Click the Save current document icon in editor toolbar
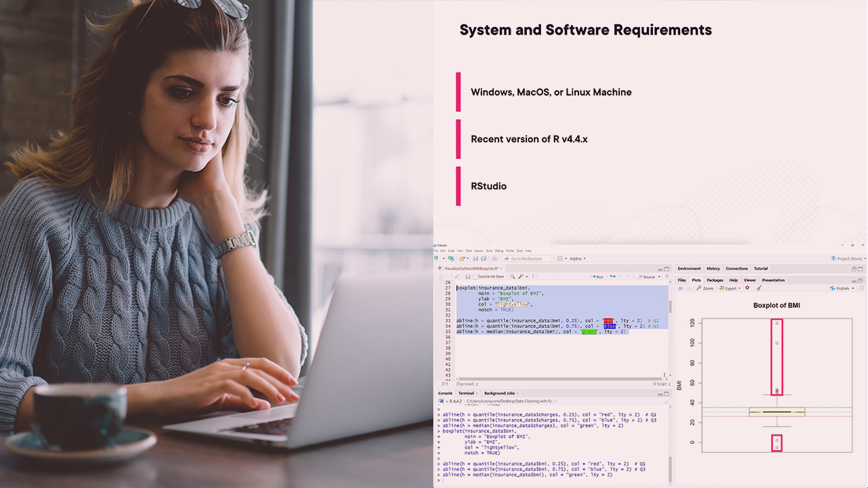The image size is (868, 488). coord(468,277)
